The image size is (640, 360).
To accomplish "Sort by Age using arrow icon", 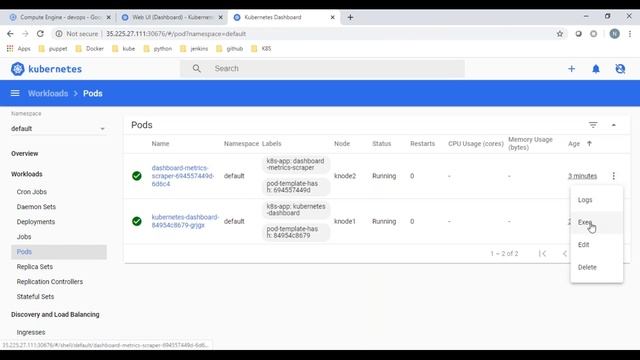I will [x=589, y=144].
